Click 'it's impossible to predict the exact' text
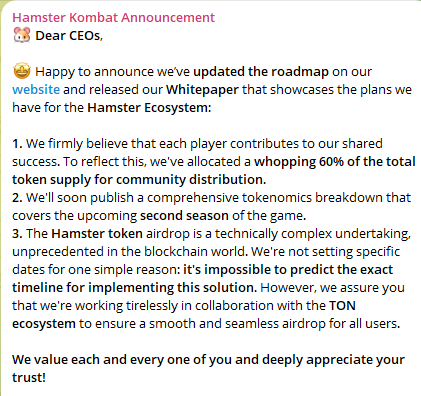Image resolution: width=421 pixels, height=396 pixels. click(288, 270)
